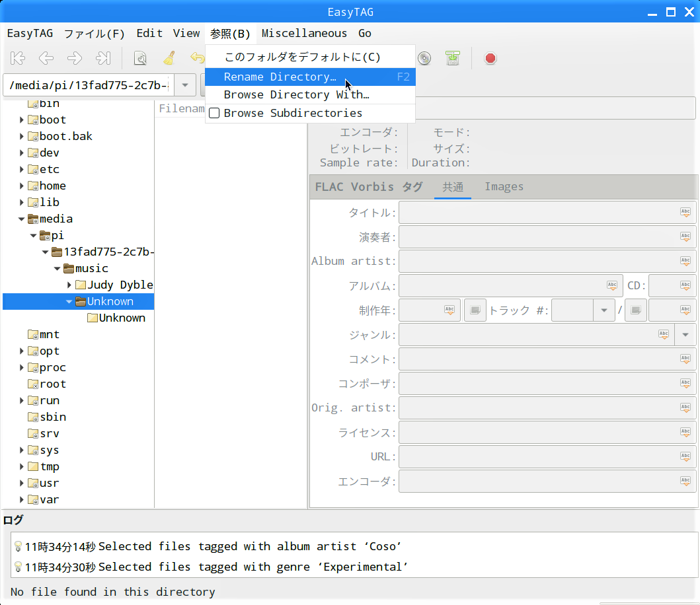Viewport: 700px width, 605px height.
Task: Select Rename Directory… menu item
Action: pos(310,77)
